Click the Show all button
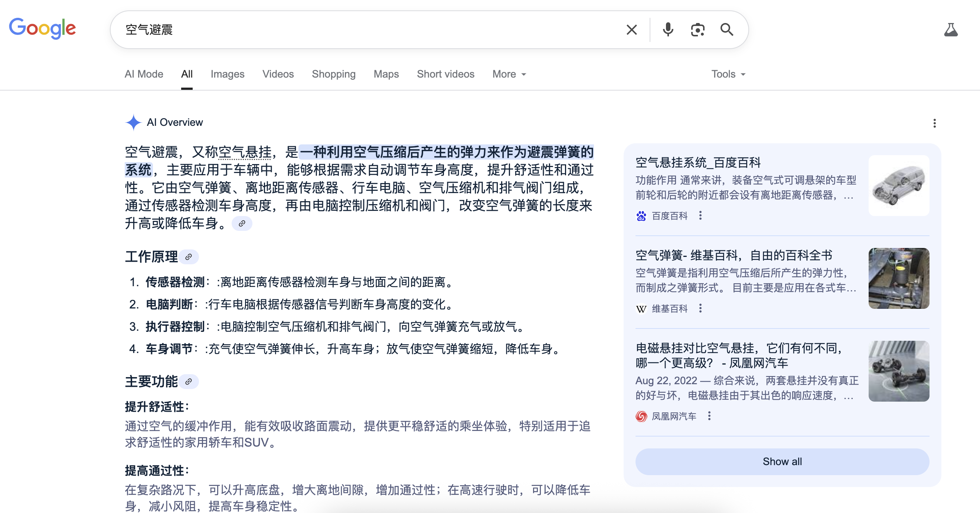Image resolution: width=980 pixels, height=513 pixels. pos(782,462)
